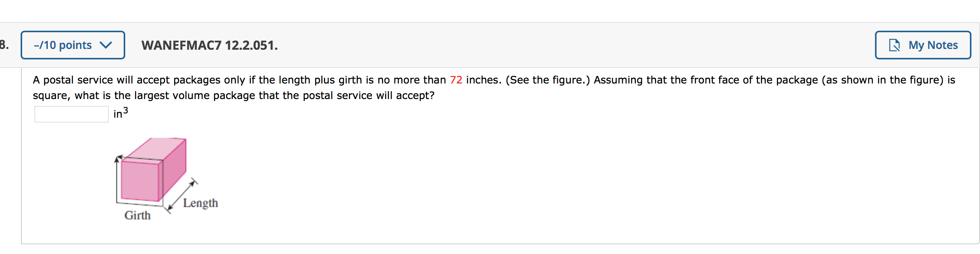Image resolution: width=980 pixels, height=254 pixels.
Task: Click the front square face of the box
Action: [x=140, y=181]
